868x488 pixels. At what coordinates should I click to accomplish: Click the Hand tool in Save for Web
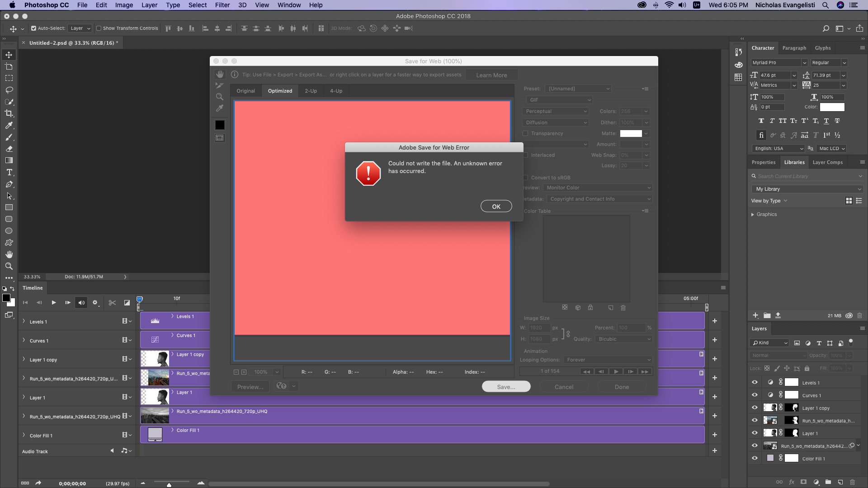pyautogui.click(x=219, y=74)
